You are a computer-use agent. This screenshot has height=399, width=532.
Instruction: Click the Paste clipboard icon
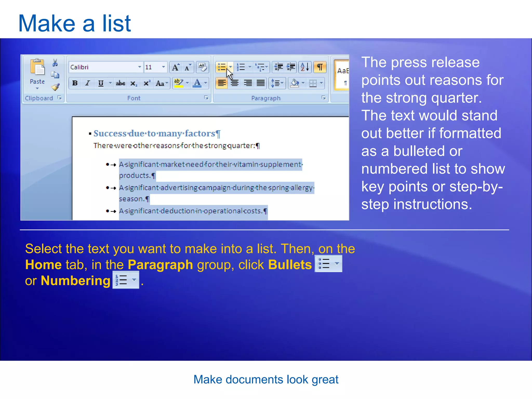coord(37,67)
